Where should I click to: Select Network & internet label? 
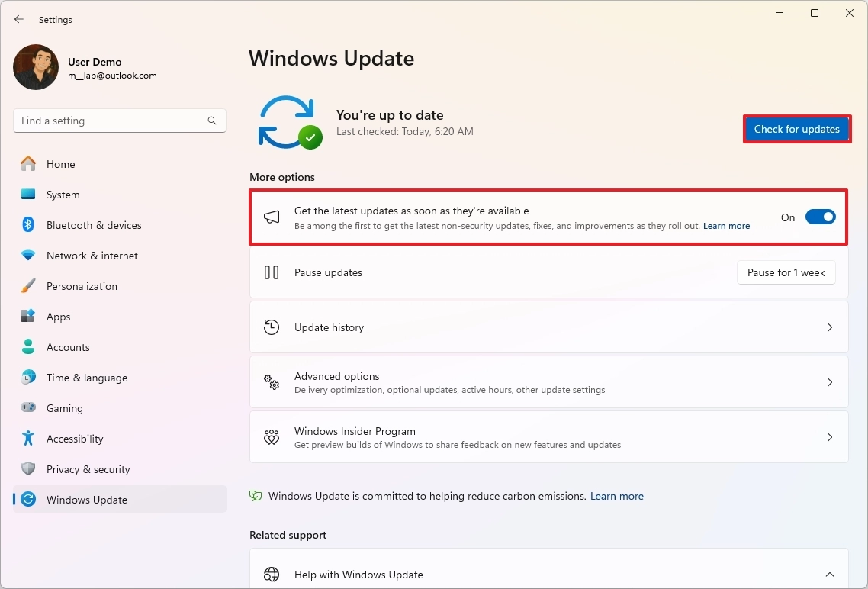coord(92,255)
